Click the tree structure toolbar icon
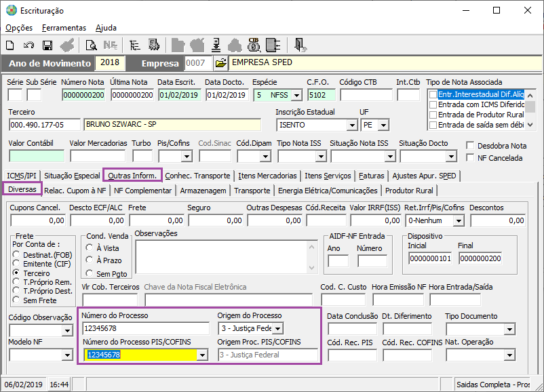The height and width of the screenshot is (392, 544). click(134, 45)
